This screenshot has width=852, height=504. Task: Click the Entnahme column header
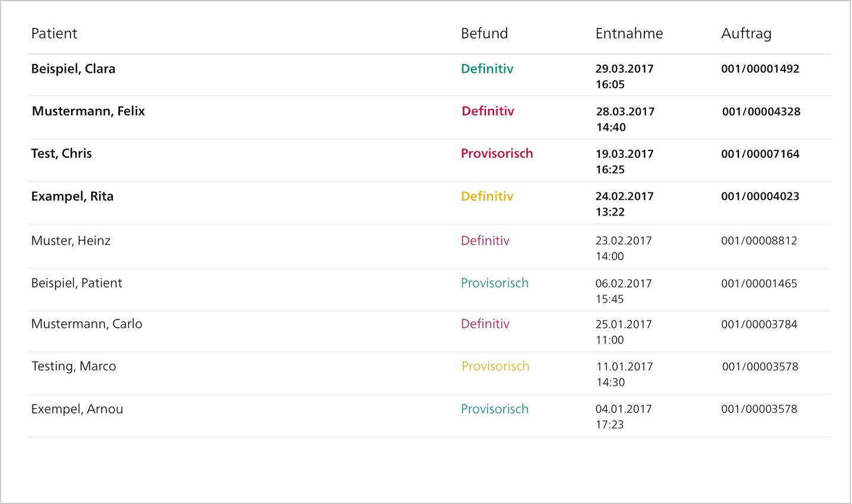coord(629,34)
